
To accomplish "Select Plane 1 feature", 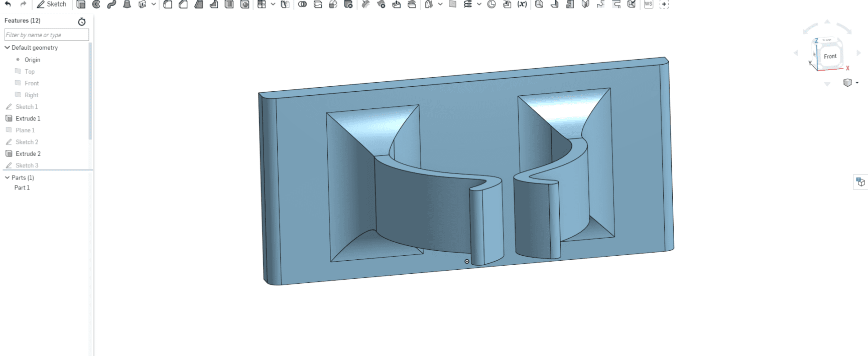I will [x=25, y=130].
